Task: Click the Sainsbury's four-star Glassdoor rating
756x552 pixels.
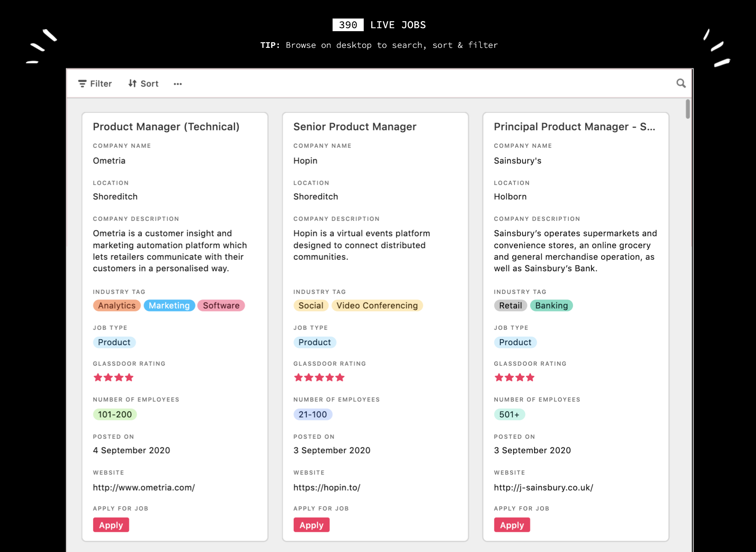Action: [515, 378]
